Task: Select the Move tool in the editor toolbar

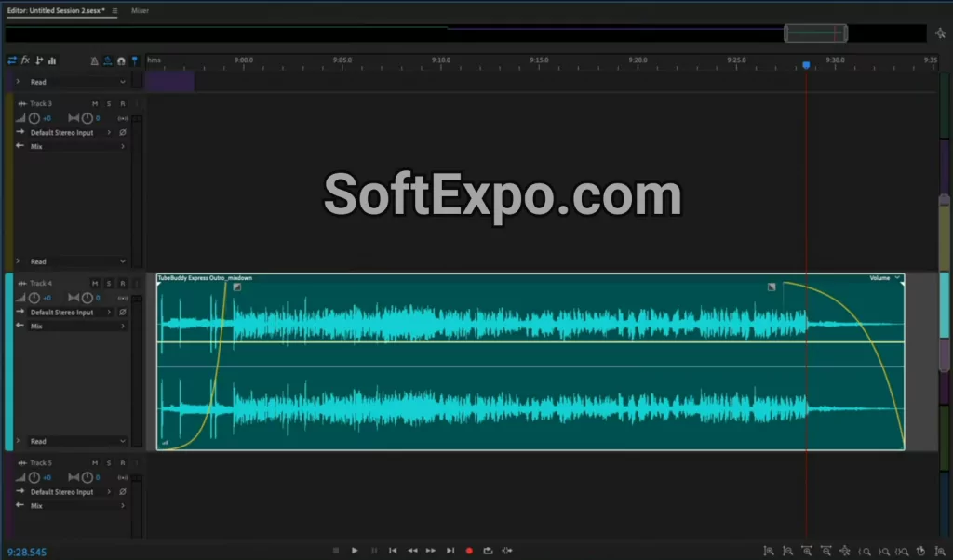Action: (x=135, y=60)
